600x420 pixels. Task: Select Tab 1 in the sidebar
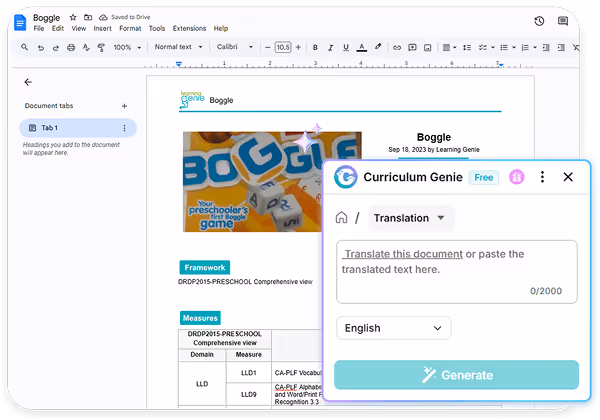point(78,128)
